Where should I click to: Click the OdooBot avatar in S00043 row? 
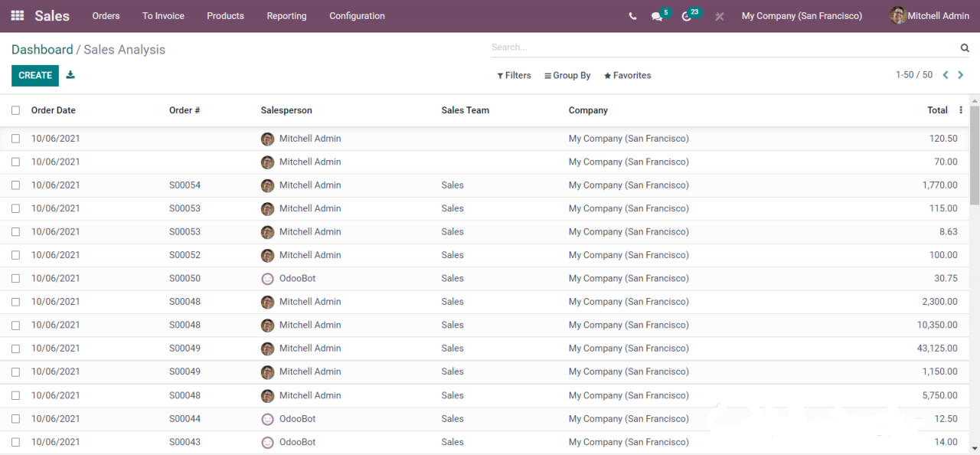tap(267, 442)
